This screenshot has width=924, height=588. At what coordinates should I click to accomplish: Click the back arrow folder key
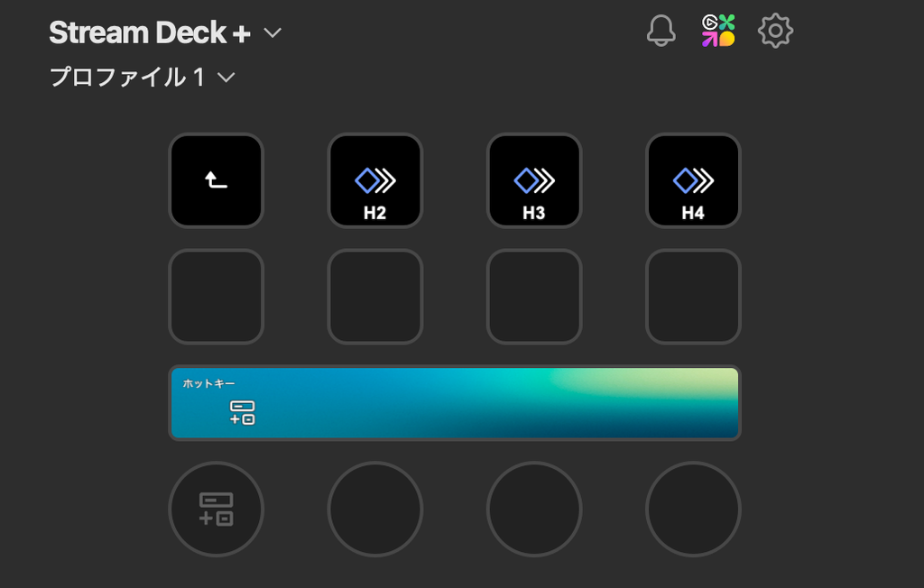pyautogui.click(x=217, y=180)
